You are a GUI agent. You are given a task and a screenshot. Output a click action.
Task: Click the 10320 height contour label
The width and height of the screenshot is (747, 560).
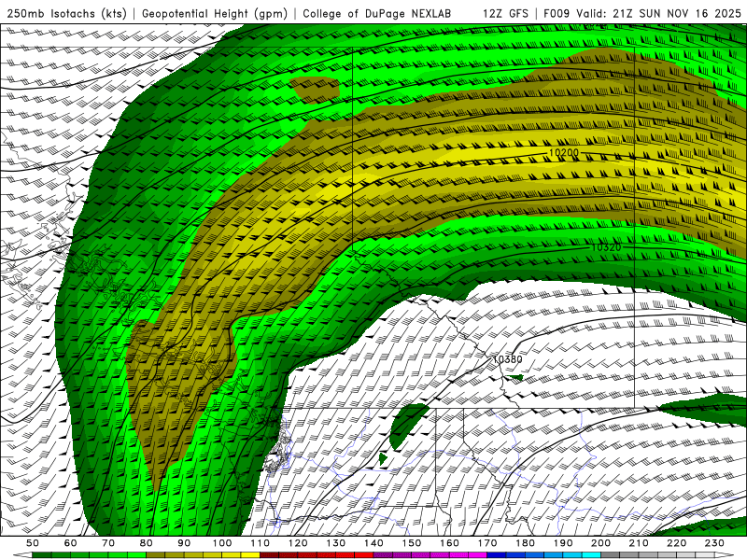coord(606,247)
